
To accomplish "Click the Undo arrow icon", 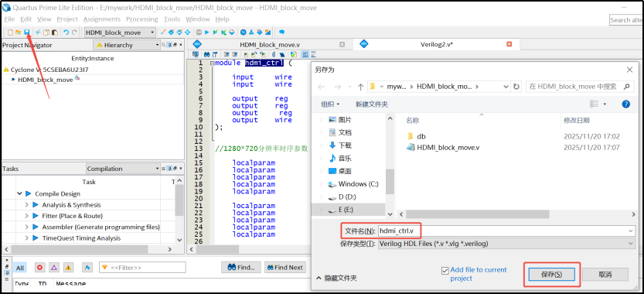I will [x=66, y=32].
